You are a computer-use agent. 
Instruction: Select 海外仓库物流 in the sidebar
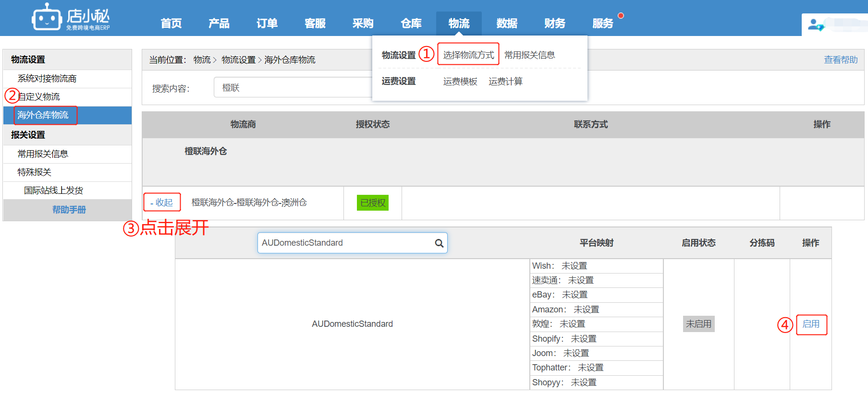click(67, 115)
